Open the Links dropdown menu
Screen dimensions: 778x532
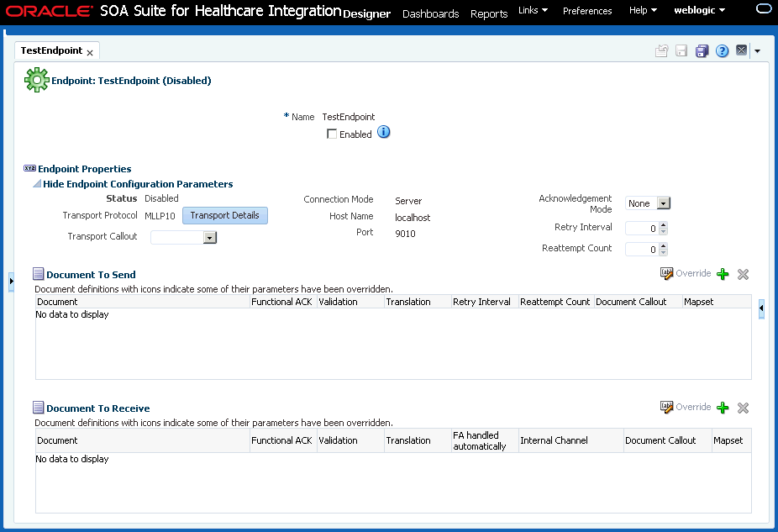point(533,10)
